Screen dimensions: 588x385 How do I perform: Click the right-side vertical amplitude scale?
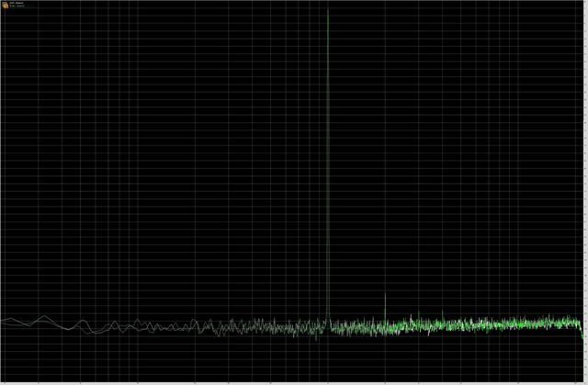pyautogui.click(x=584, y=184)
